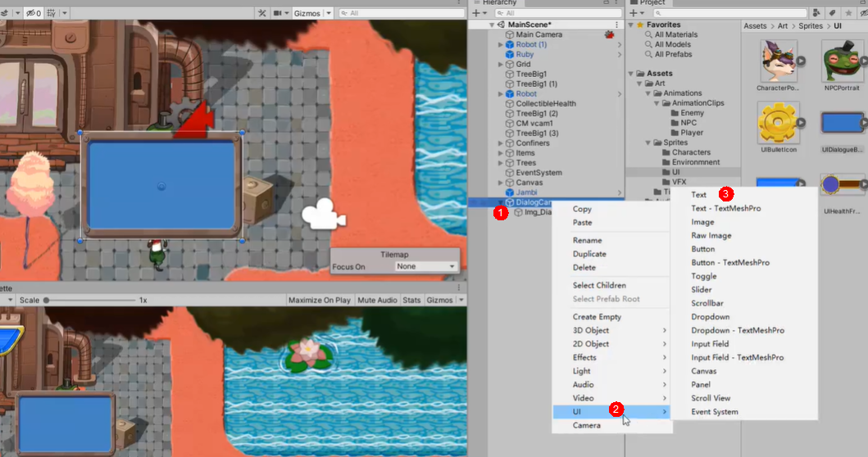Click Duplicate in the context menu
The width and height of the screenshot is (868, 457).
point(589,254)
